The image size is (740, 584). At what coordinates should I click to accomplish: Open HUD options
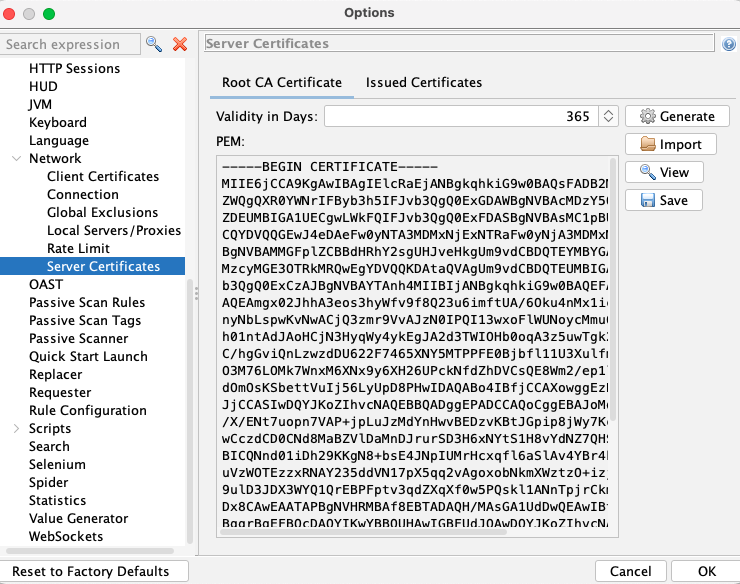click(43, 86)
